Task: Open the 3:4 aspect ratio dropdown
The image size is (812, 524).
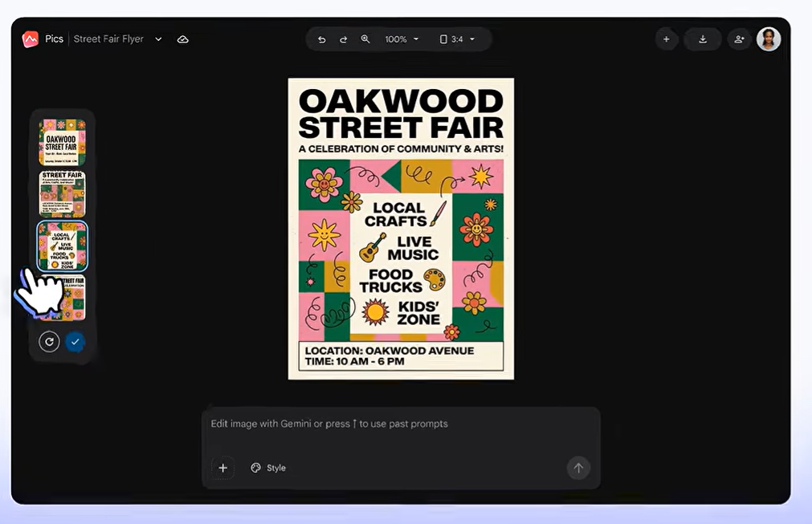Action: (457, 39)
